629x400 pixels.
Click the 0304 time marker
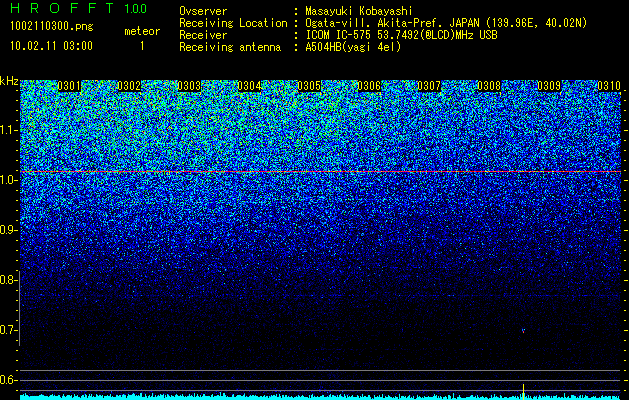249,86
